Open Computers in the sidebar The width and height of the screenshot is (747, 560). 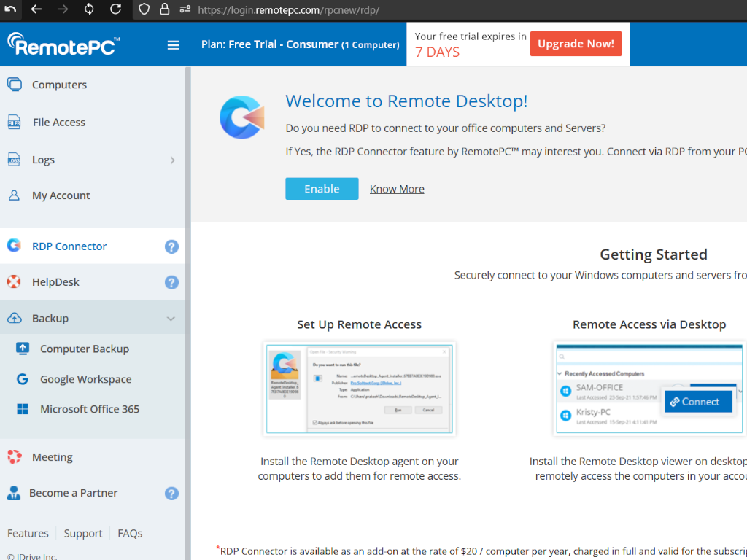click(x=59, y=85)
